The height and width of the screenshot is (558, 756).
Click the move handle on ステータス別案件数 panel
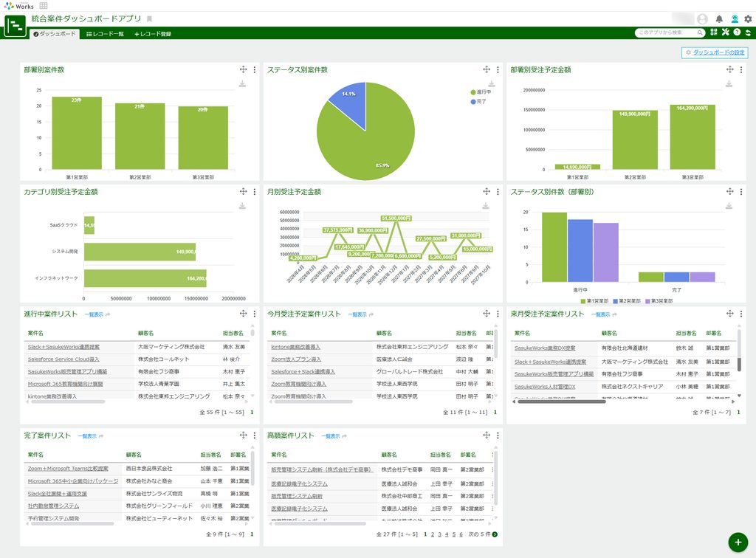pyautogui.click(x=487, y=69)
